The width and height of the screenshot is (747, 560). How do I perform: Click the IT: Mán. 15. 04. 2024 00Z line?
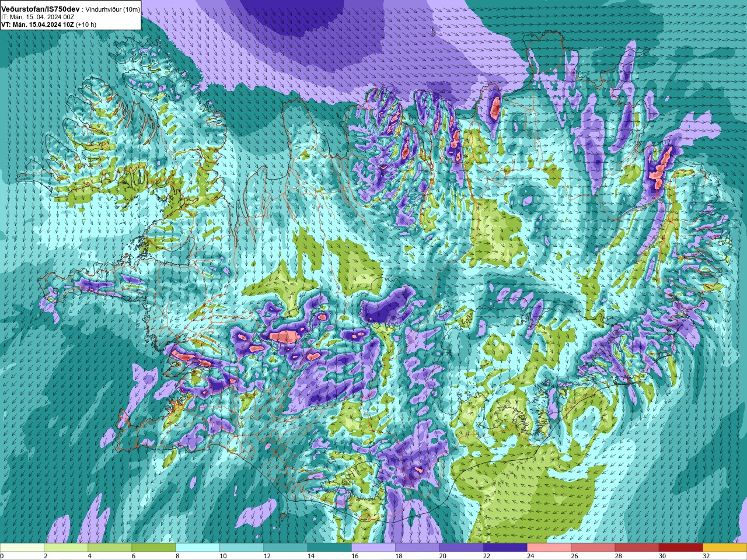tap(37, 17)
